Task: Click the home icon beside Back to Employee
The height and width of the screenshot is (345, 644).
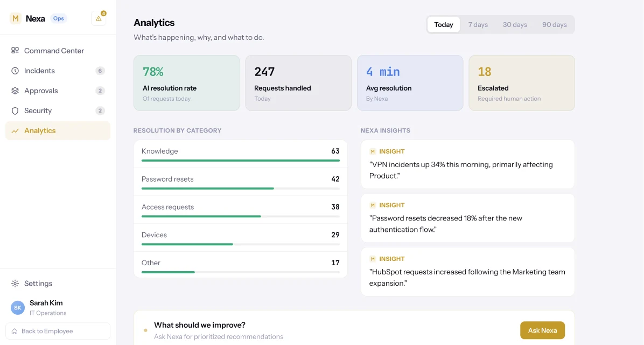Action: tap(15, 332)
